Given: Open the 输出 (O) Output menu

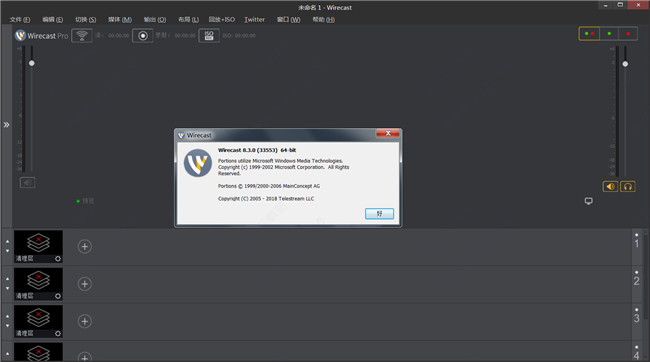Looking at the screenshot, I should [x=155, y=19].
